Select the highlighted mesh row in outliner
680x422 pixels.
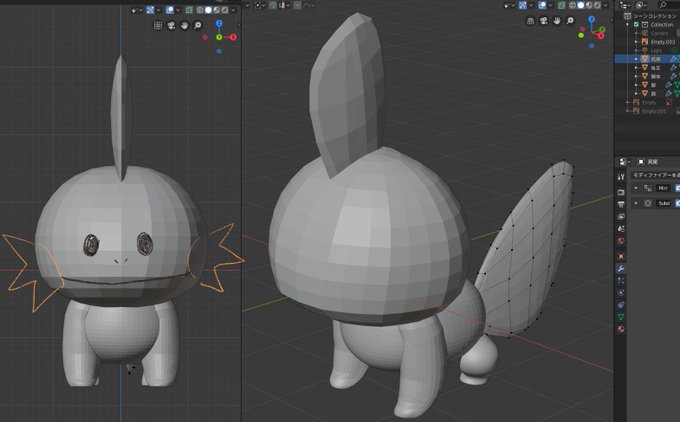(647, 59)
